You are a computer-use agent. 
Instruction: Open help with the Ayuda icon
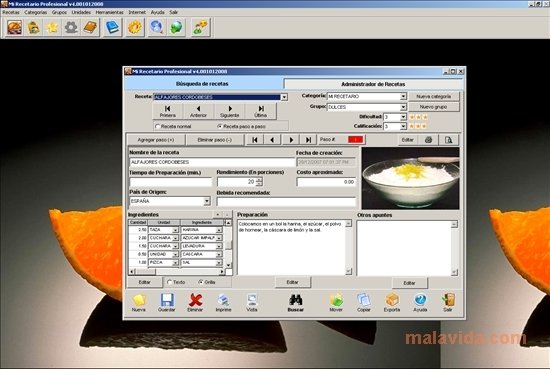pos(420,303)
